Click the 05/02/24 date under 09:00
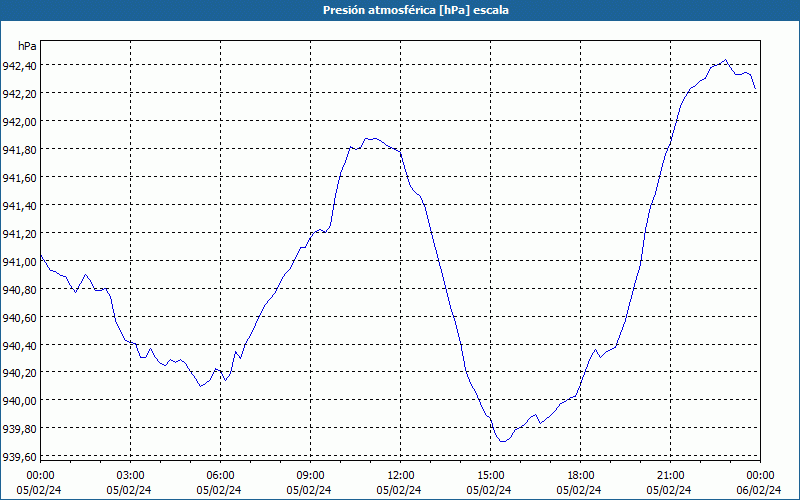Screen dimensions: 800x500 (x=309, y=490)
